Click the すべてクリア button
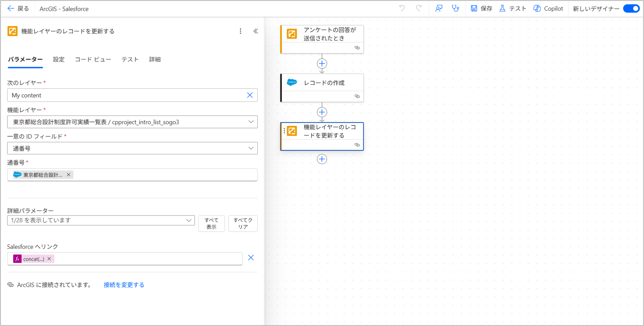Screen dimensions: 644x326 pyautogui.click(x=243, y=223)
